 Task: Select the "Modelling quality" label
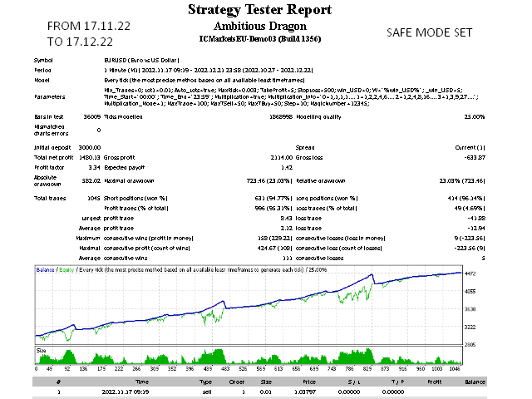pyautogui.click(x=318, y=116)
